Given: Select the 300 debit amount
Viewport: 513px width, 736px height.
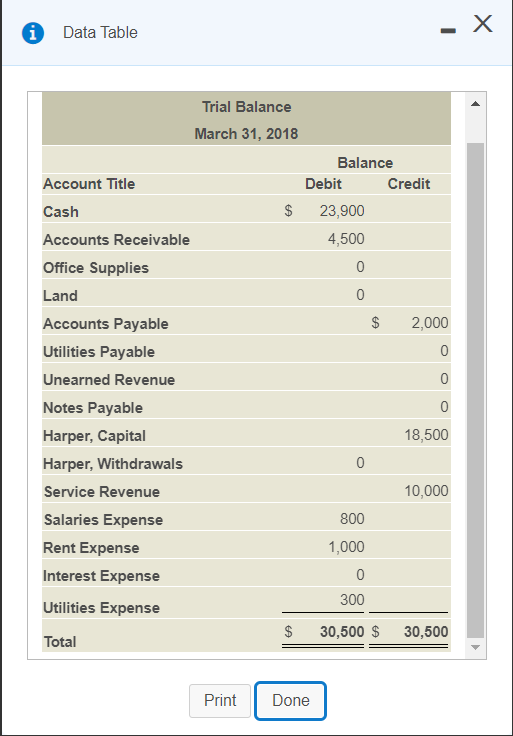Looking at the screenshot, I should click(x=352, y=600).
